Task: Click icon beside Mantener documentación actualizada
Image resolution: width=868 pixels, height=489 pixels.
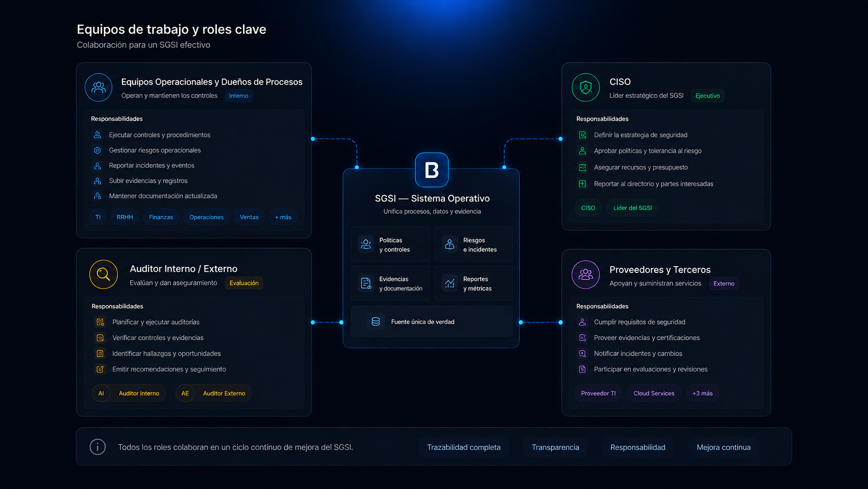Action: pyautogui.click(x=97, y=196)
